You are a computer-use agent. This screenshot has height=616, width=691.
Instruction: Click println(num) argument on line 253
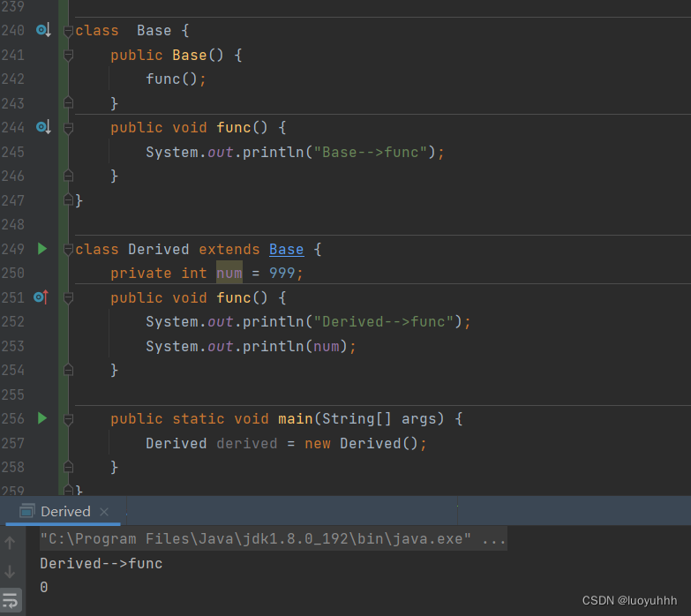click(x=327, y=347)
